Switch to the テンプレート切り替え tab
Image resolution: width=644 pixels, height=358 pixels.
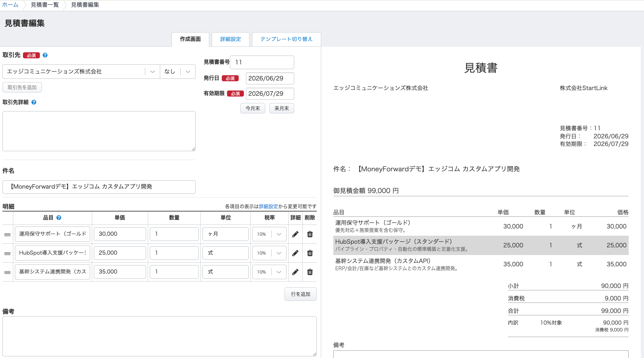coord(286,39)
